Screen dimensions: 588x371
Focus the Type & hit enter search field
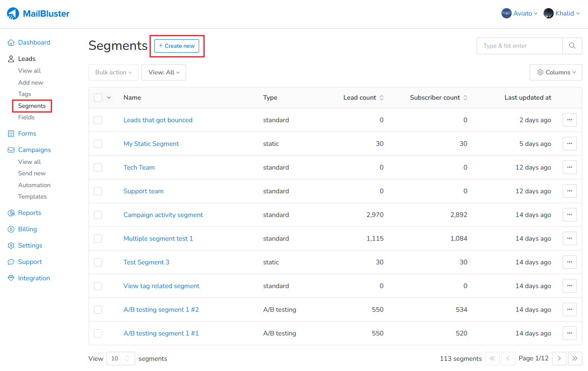tap(519, 46)
